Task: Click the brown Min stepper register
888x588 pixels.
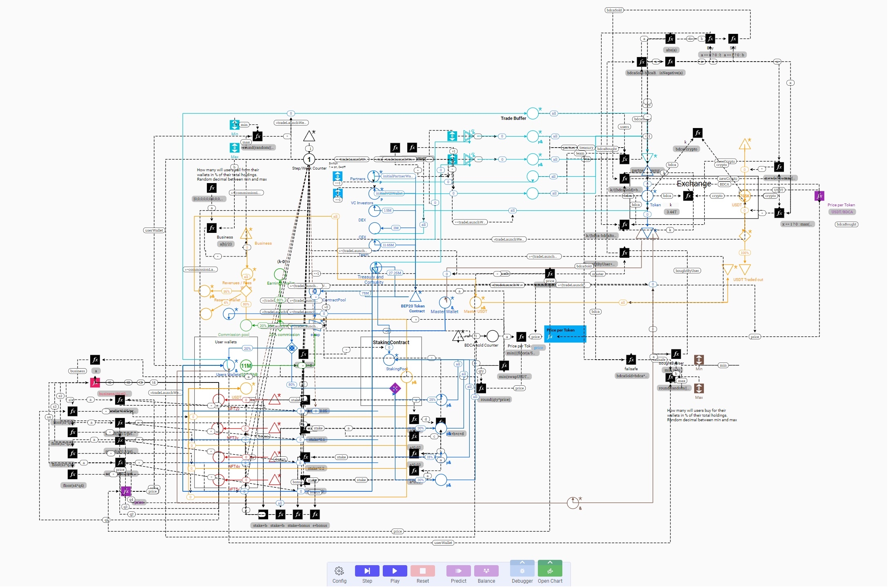Action: tap(699, 360)
